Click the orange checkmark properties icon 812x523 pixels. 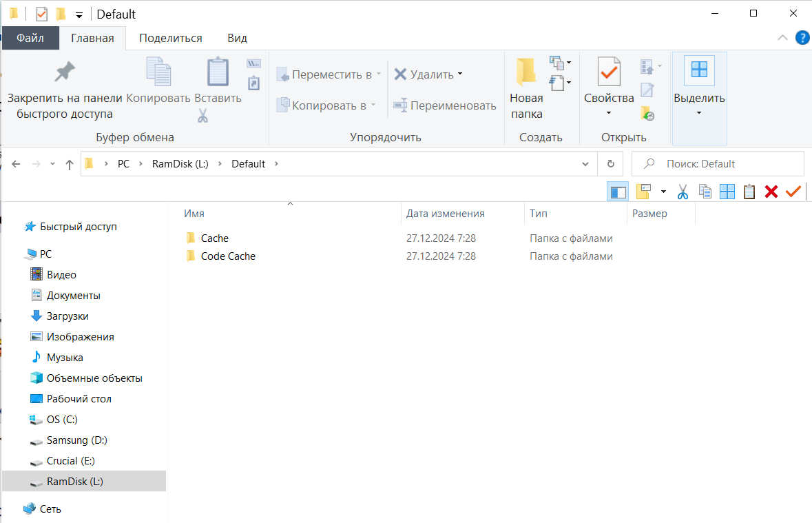pyautogui.click(x=793, y=192)
